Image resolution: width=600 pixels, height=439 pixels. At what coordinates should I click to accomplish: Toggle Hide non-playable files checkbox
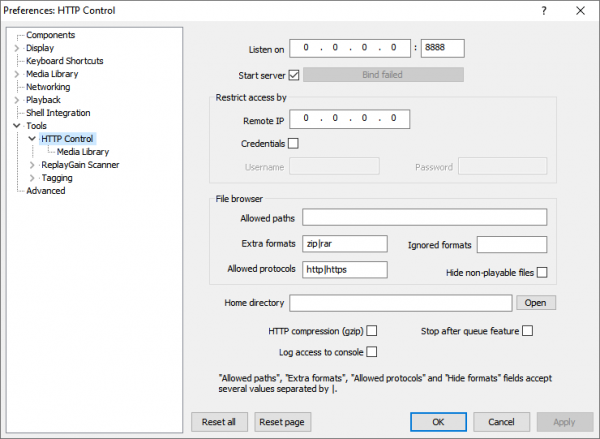pos(542,272)
